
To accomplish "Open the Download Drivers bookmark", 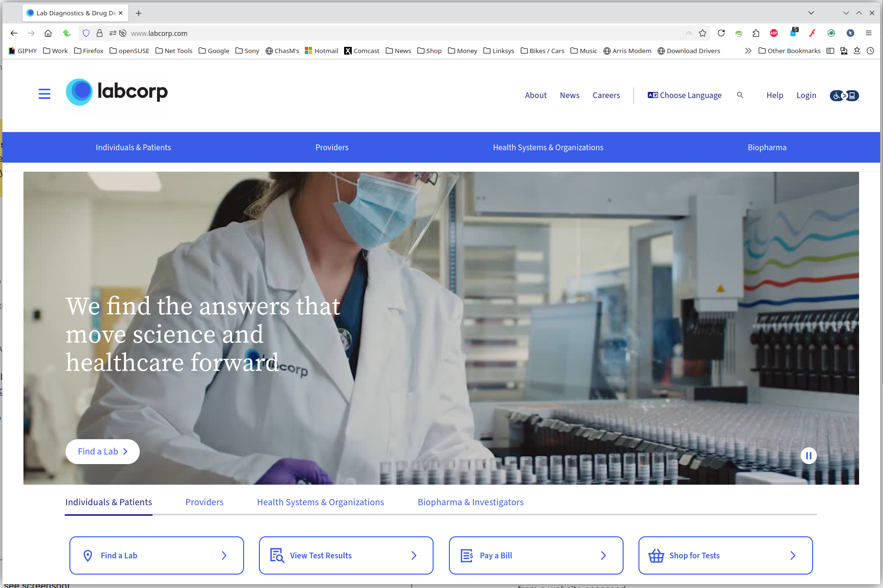I will click(x=688, y=51).
